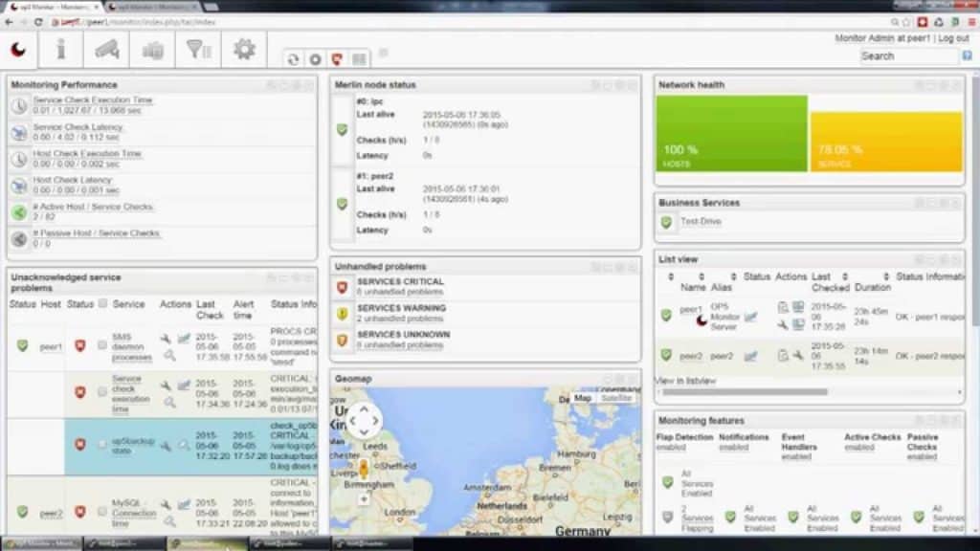Sort List view by Duration arrow

click(x=885, y=276)
